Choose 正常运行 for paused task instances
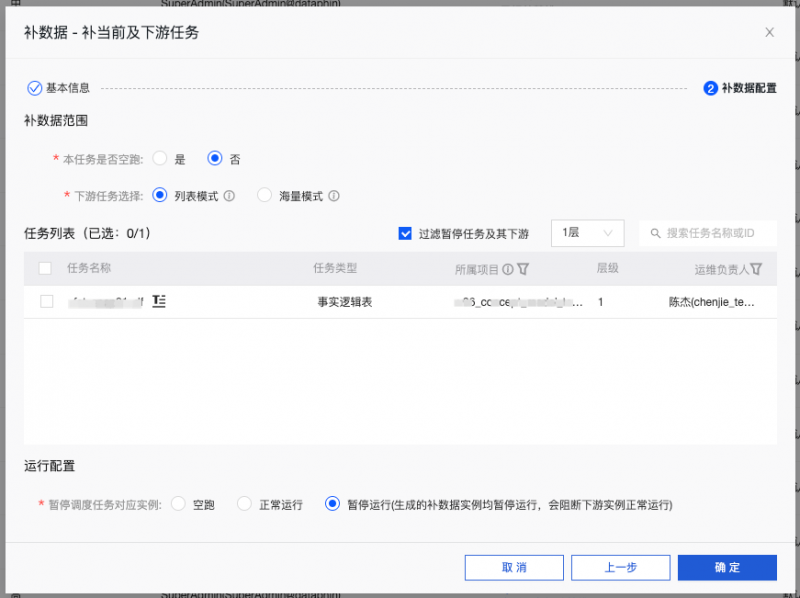This screenshot has width=800, height=598. pyautogui.click(x=244, y=505)
